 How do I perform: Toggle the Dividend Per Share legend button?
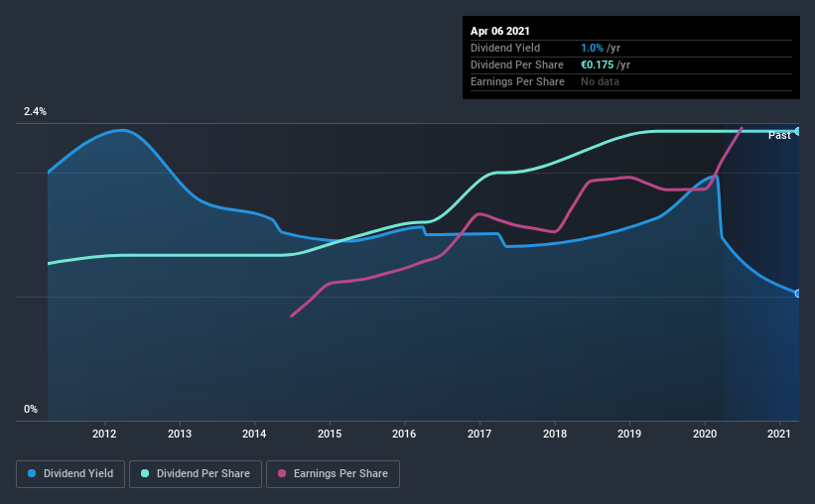[196, 474]
